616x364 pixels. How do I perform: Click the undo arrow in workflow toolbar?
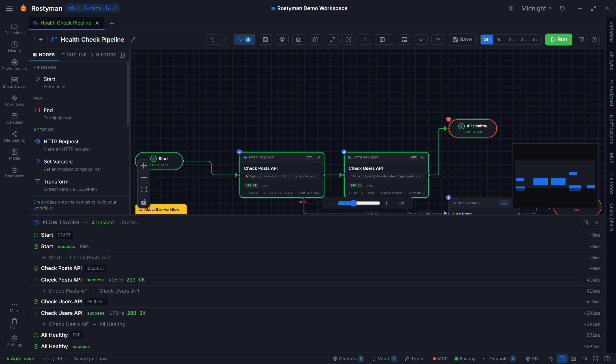click(213, 40)
